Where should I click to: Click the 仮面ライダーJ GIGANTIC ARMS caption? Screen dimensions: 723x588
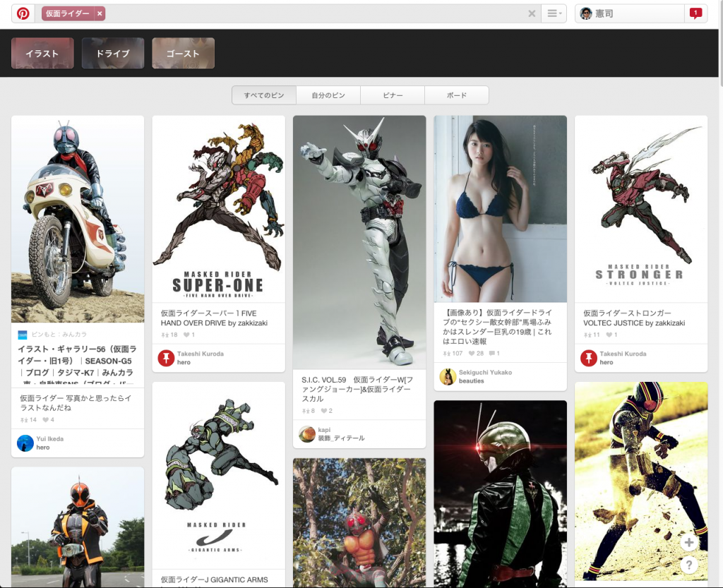(x=215, y=580)
